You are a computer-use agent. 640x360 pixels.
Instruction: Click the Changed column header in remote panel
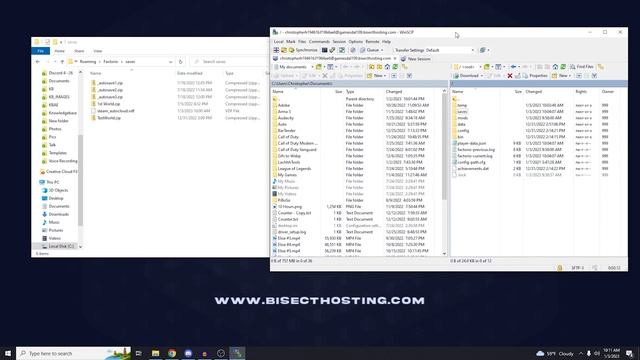[549, 92]
